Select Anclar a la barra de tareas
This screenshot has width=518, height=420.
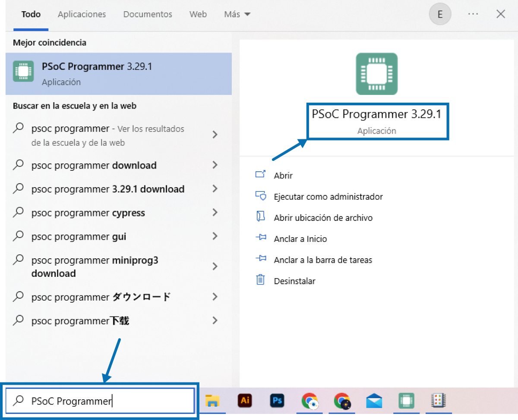(323, 260)
